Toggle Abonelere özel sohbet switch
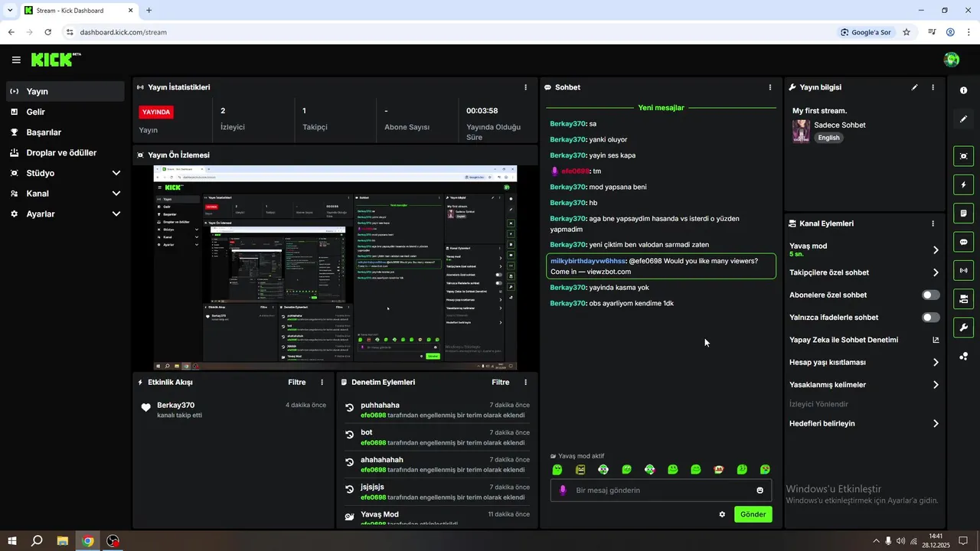This screenshot has height=551, width=980. pyautogui.click(x=931, y=295)
